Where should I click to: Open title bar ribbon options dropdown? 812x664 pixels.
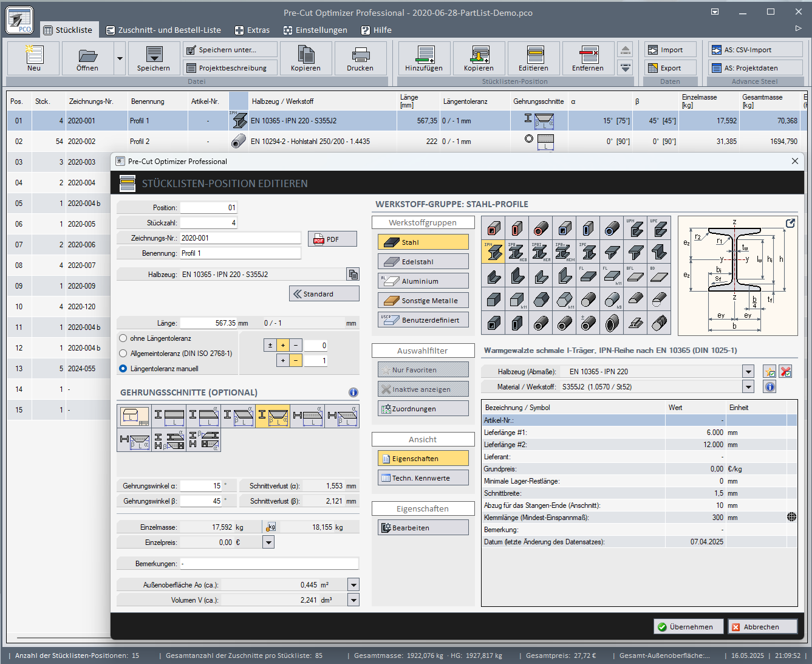pos(715,12)
